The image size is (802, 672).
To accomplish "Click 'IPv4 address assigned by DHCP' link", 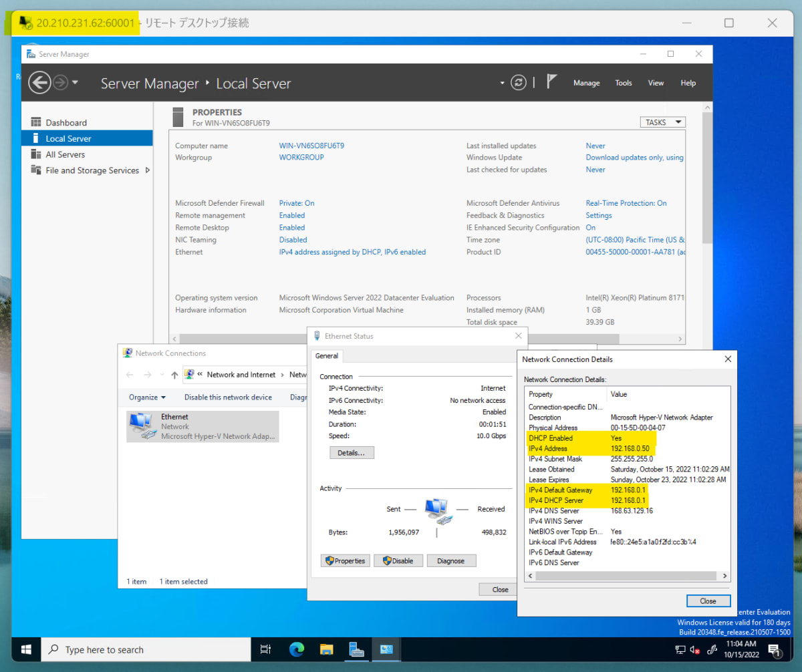I will pyautogui.click(x=352, y=252).
